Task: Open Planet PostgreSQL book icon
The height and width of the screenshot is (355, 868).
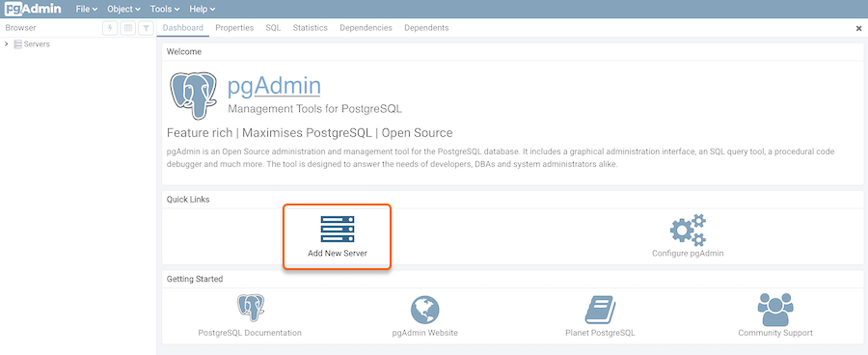Action: pyautogui.click(x=601, y=310)
